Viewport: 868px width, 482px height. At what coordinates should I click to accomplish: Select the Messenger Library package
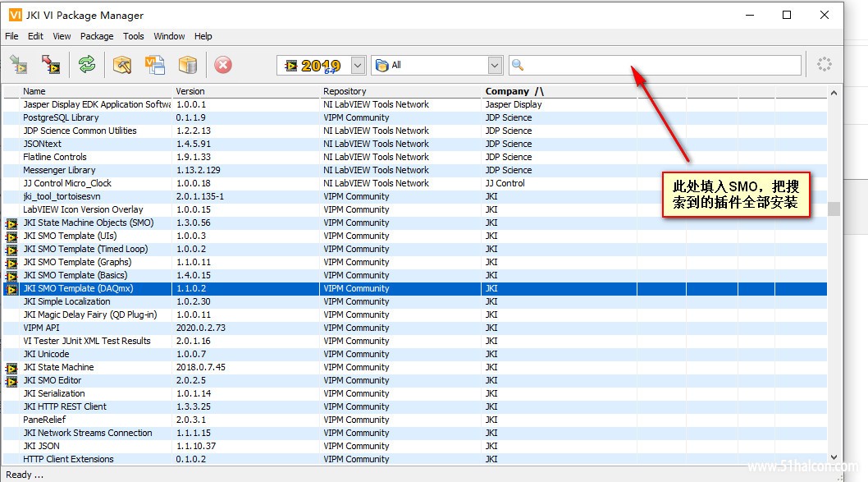coord(415,170)
